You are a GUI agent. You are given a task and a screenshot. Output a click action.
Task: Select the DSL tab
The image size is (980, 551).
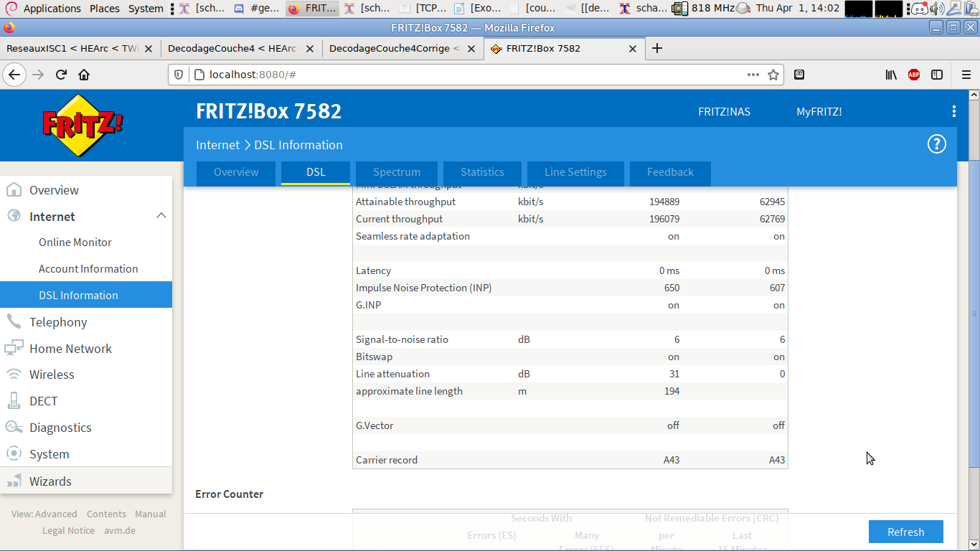pyautogui.click(x=316, y=172)
